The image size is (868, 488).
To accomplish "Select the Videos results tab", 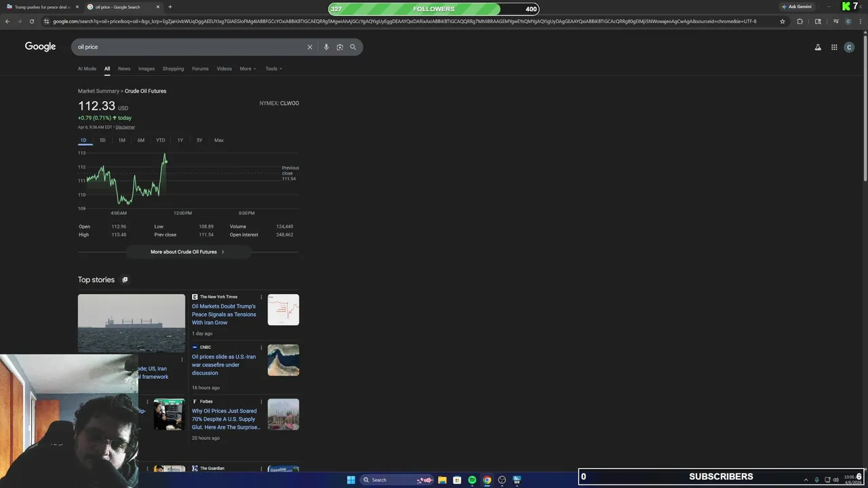I will click(224, 68).
